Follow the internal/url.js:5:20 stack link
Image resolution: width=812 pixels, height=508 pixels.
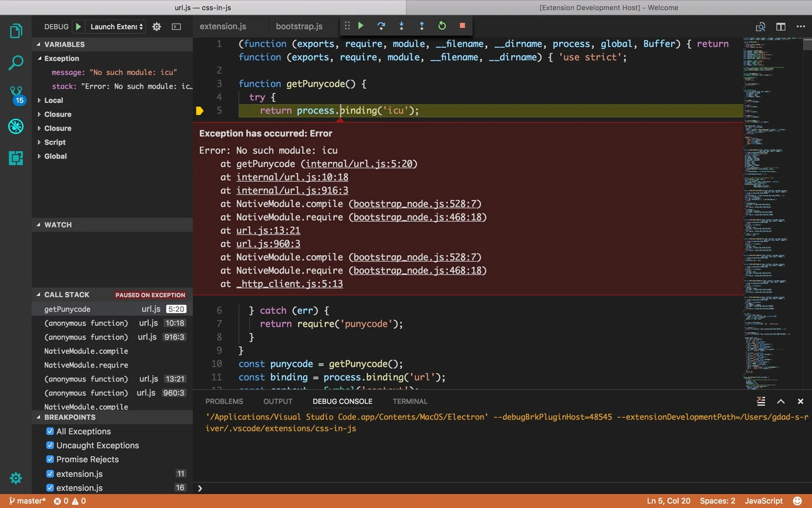tap(359, 164)
